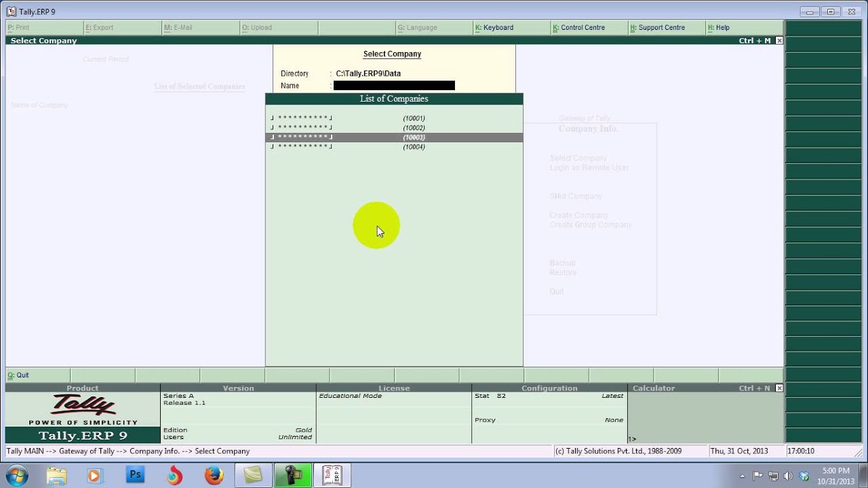This screenshot has width=868, height=488.
Task: Click the Configuration panel header
Action: (549, 388)
